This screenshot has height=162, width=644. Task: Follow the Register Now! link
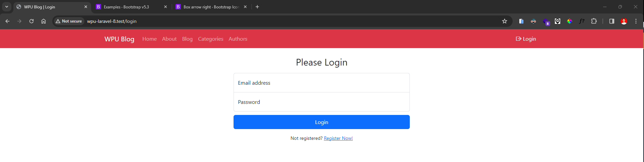pyautogui.click(x=338, y=138)
